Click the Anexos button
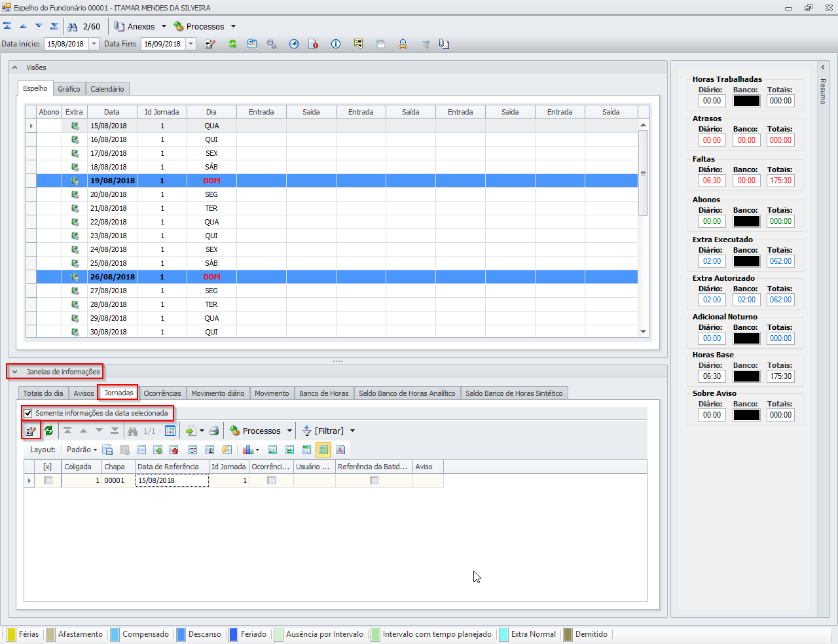838x644 pixels. pyautogui.click(x=135, y=27)
